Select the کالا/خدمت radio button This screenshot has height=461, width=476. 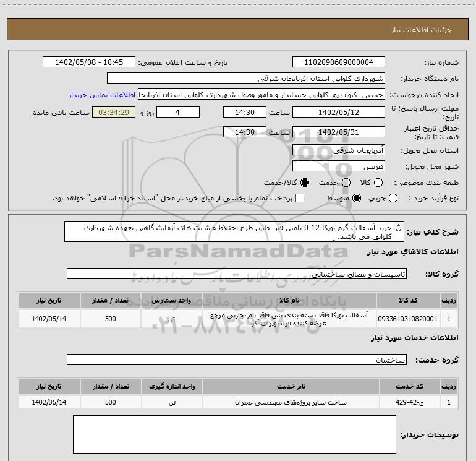pyautogui.click(x=305, y=183)
